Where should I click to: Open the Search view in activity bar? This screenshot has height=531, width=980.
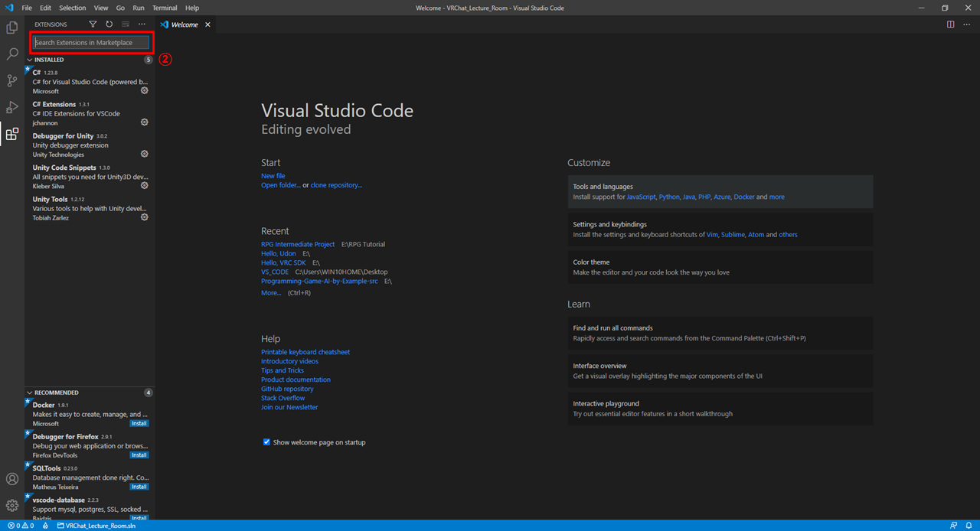coord(12,54)
